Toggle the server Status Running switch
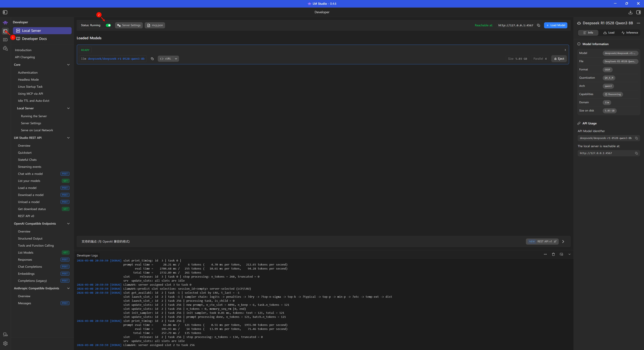Screen dimensions: 644x350 click(108, 25)
